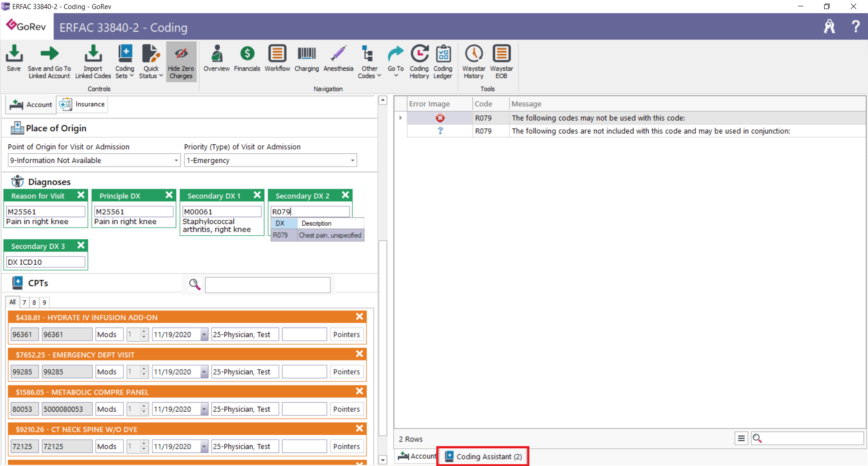The image size is (868, 466).
Task: Open the Coding Sets dropdown
Action: click(x=125, y=62)
